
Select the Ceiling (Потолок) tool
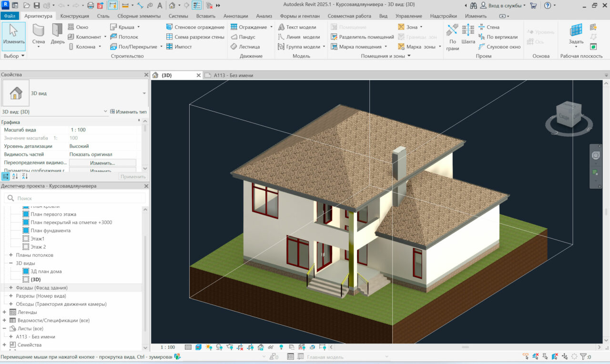tap(124, 37)
